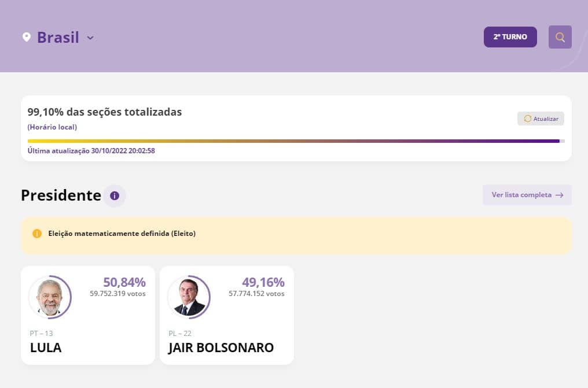This screenshot has width=588, height=388.
Task: Select the 2º TURNO button
Action: [x=510, y=36]
